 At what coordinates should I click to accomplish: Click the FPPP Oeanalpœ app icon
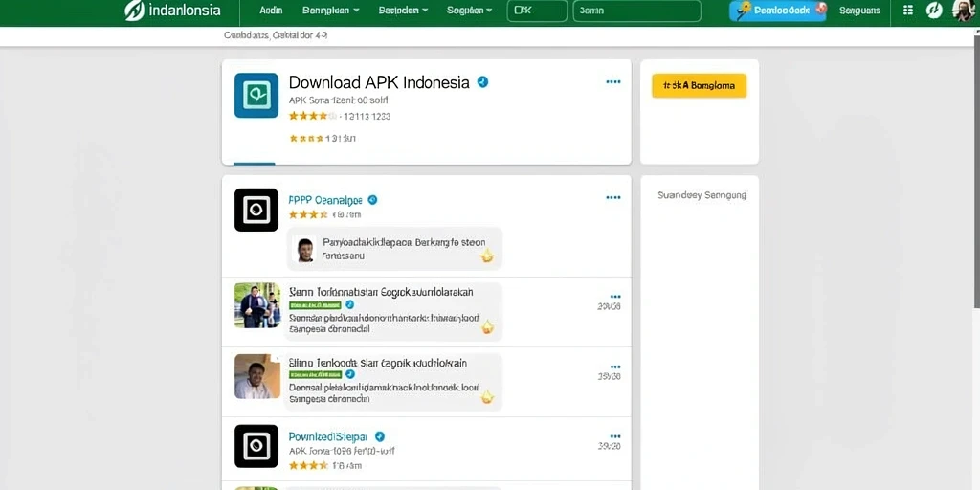click(256, 210)
